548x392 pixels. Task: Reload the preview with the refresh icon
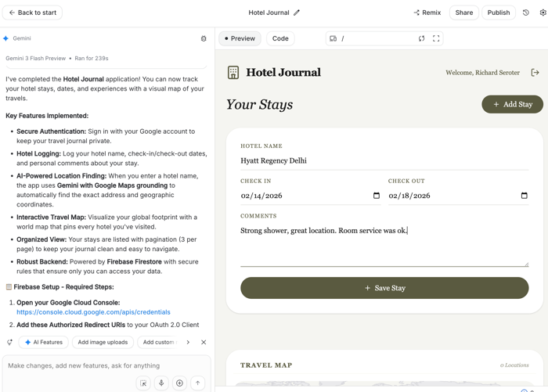pos(421,38)
